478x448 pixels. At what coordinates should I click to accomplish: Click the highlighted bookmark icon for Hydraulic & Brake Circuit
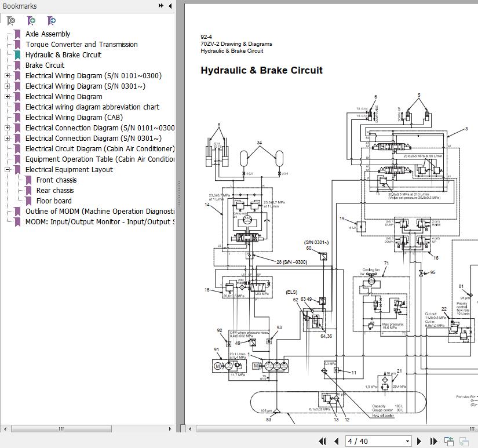tap(18, 55)
